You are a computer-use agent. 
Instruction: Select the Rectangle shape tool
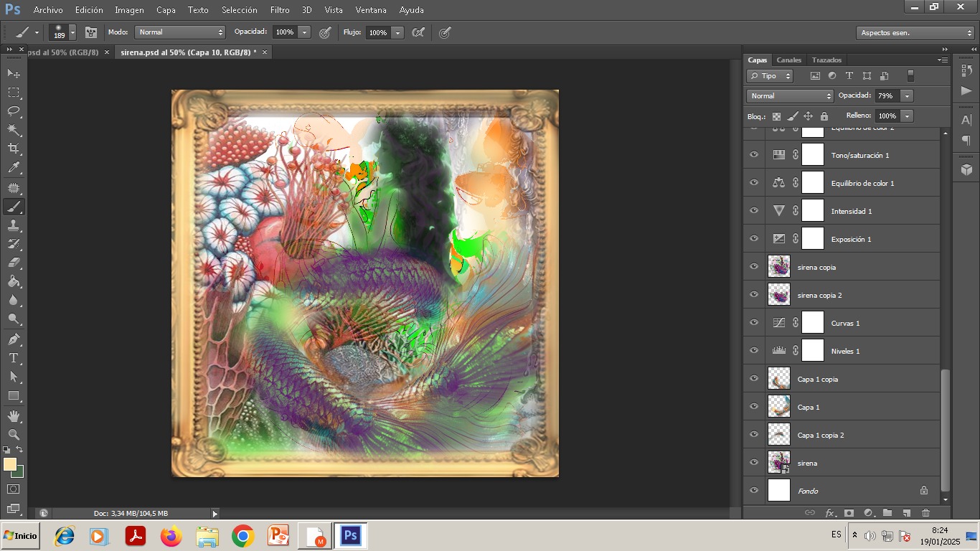point(14,395)
